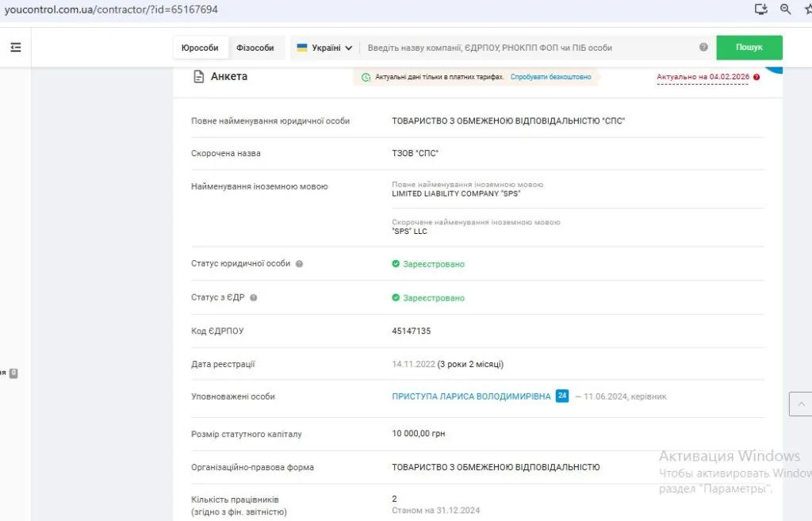
Task: Click the blue '24' badge beside Приступа
Action: [x=562, y=396]
